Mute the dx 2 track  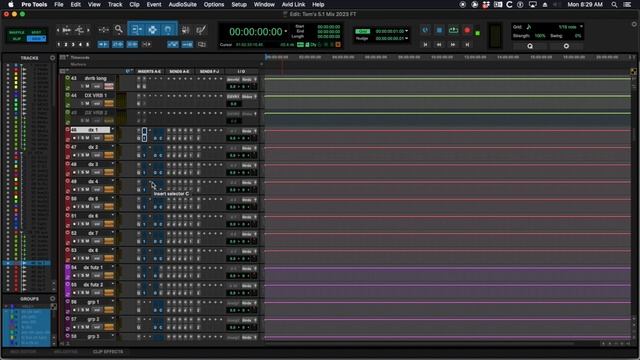tap(87, 155)
